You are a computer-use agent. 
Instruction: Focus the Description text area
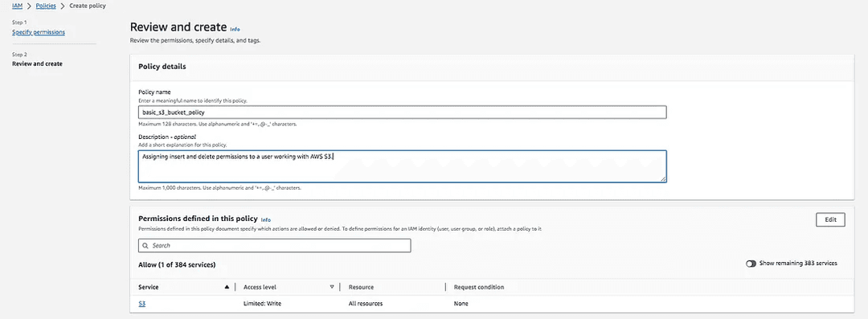click(402, 166)
